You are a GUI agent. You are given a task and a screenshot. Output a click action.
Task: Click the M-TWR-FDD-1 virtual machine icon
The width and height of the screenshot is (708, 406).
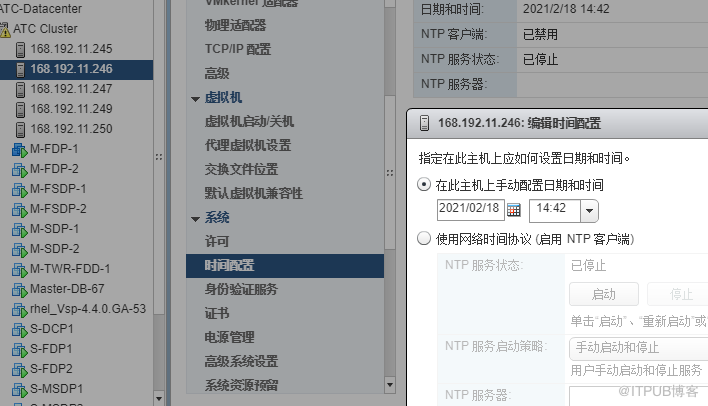(x=19, y=270)
